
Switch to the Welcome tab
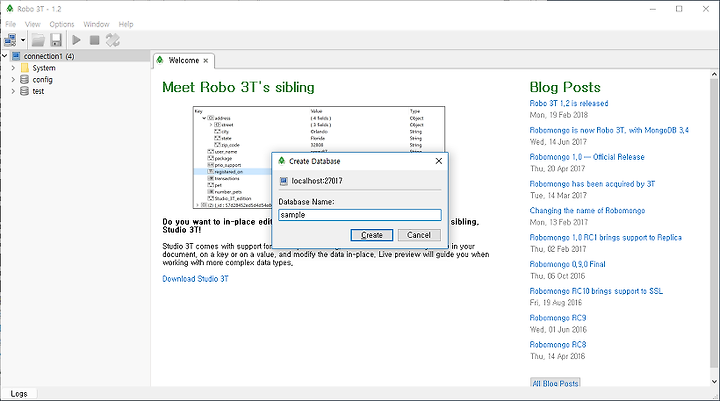(184, 60)
